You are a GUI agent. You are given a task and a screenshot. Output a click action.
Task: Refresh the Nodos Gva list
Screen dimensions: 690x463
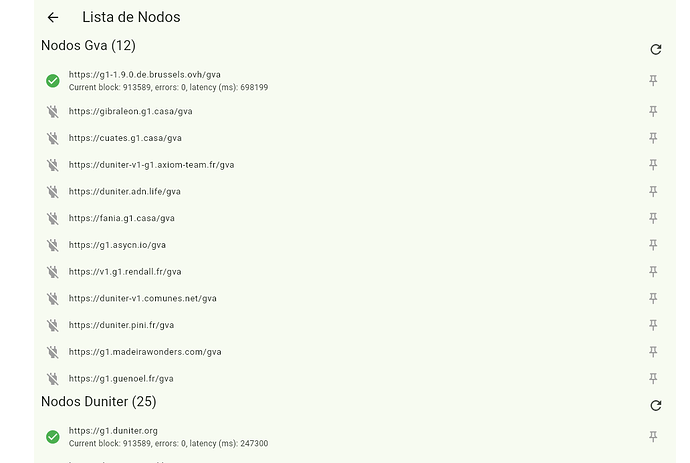click(x=656, y=49)
